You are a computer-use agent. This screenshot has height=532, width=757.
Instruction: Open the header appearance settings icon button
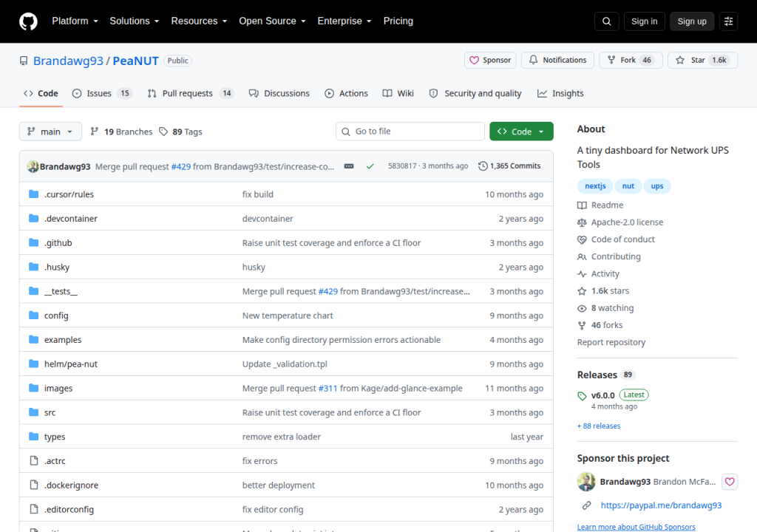click(728, 21)
